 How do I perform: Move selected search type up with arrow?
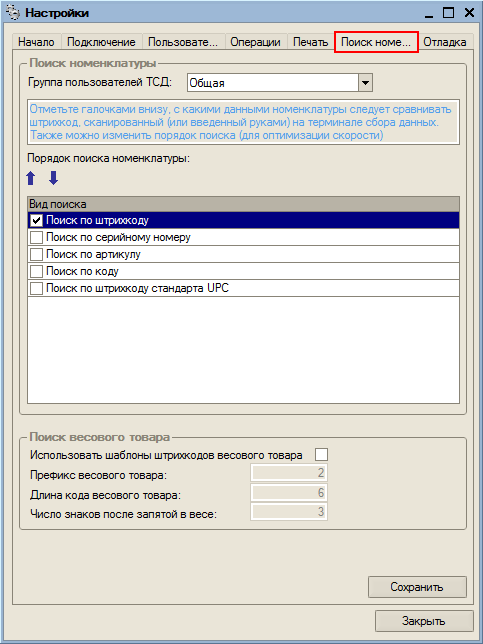pyautogui.click(x=31, y=178)
